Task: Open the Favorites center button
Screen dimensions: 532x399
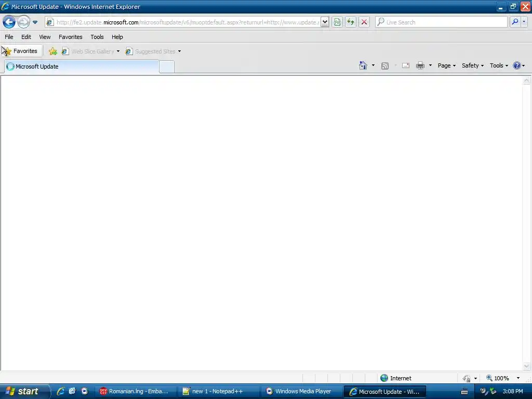Action: click(21, 51)
